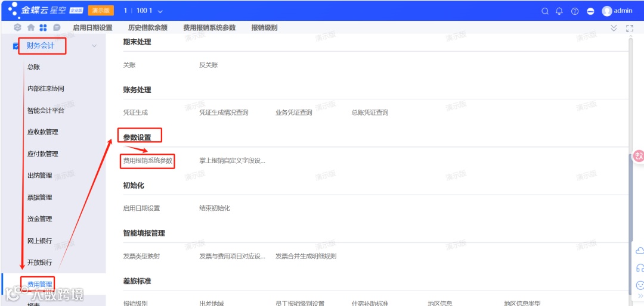644x306 pixels.
Task: Open 掌上报销自定义字段设... link
Action: [x=233, y=161]
